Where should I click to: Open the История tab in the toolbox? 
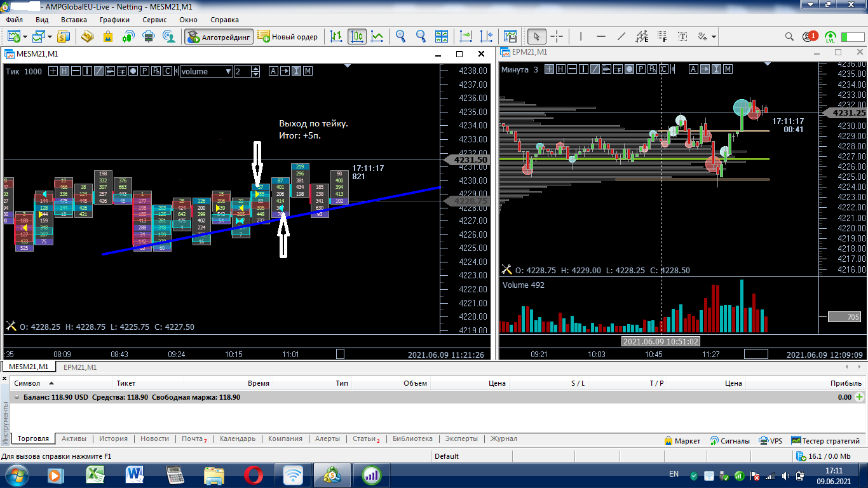pos(113,438)
